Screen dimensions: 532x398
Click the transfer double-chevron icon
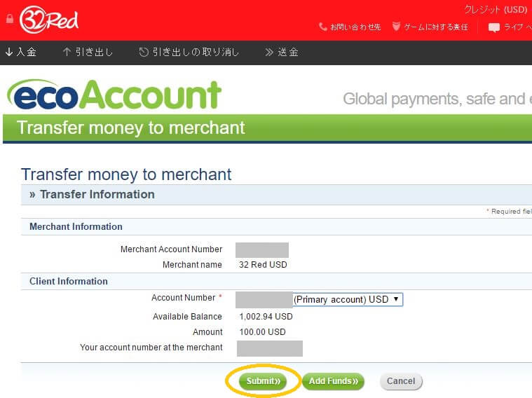269,52
